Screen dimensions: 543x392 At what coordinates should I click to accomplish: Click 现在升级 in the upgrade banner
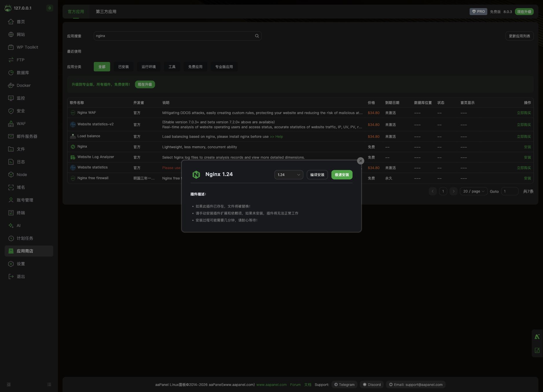(145, 85)
